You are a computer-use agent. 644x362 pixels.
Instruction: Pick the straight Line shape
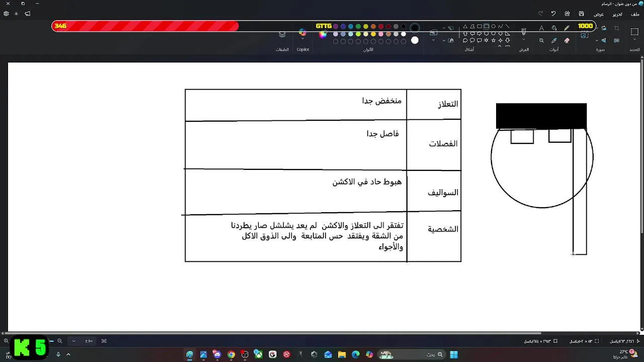[507, 27]
